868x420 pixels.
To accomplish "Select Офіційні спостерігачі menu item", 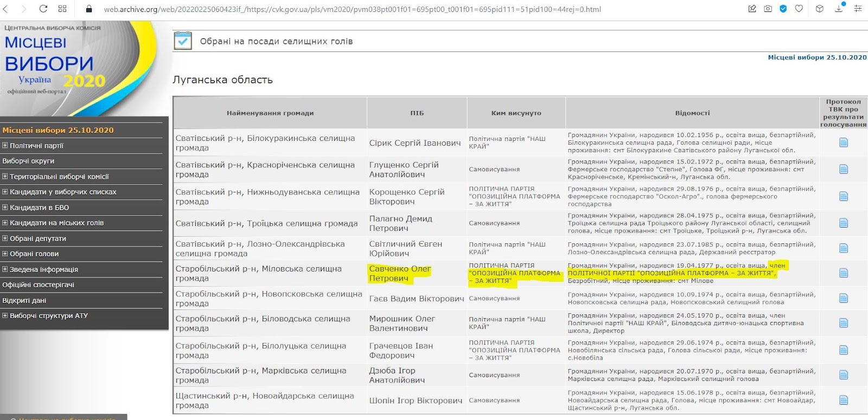I will coord(38,285).
